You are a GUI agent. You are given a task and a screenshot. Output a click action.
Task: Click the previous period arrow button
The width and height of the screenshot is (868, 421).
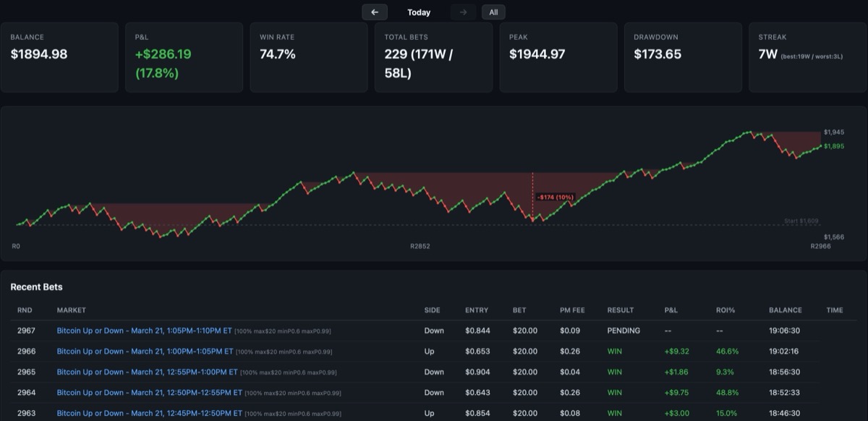tap(374, 12)
